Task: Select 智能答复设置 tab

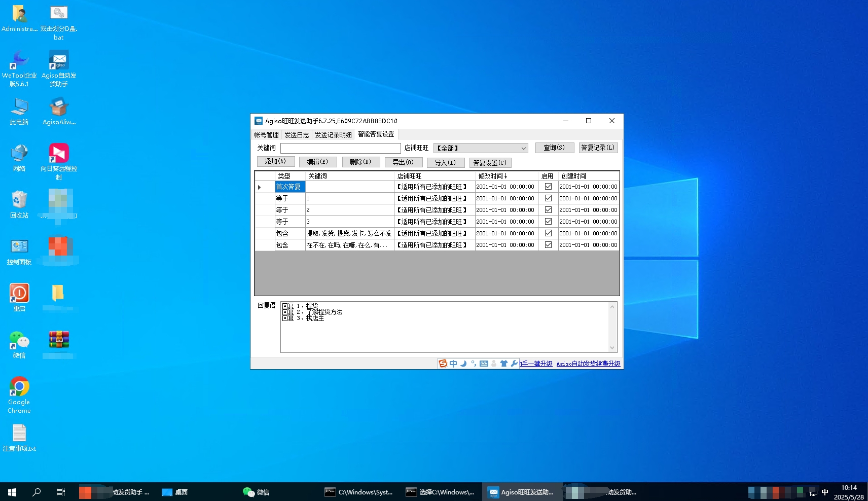Action: click(376, 134)
